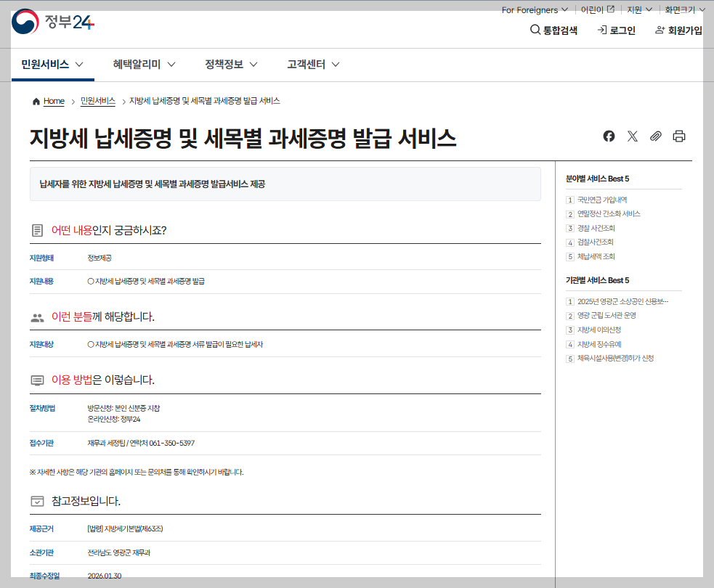714x588 pixels.
Task: Expand the For Foreigners dropdown
Action: tap(534, 10)
